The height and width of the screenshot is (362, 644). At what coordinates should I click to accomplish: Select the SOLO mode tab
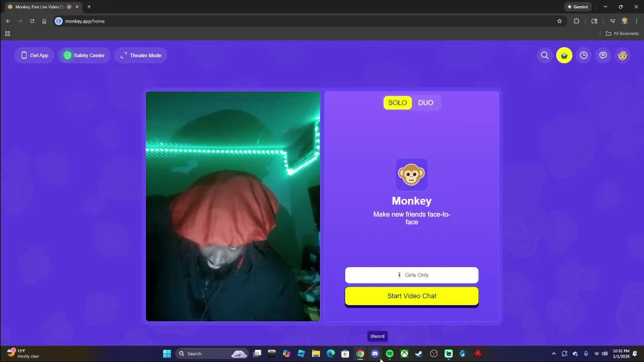point(397,103)
